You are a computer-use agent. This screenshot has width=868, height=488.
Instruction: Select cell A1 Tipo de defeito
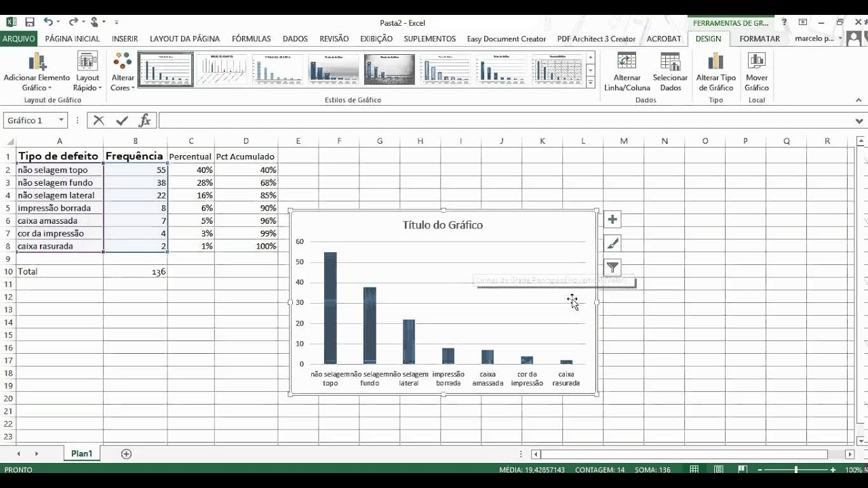coord(60,157)
